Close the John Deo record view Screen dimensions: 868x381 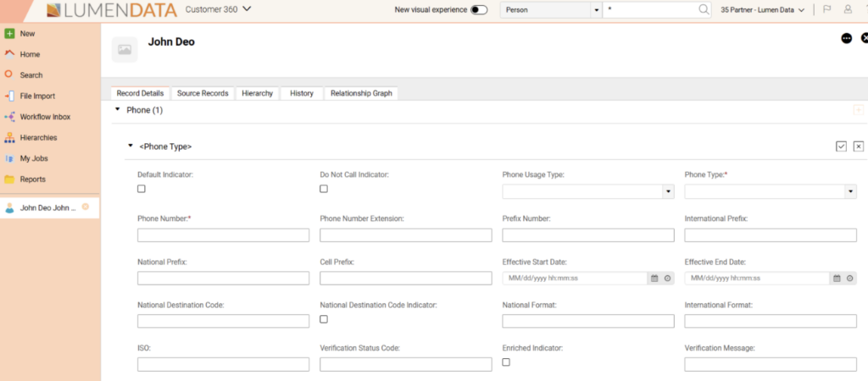click(865, 38)
